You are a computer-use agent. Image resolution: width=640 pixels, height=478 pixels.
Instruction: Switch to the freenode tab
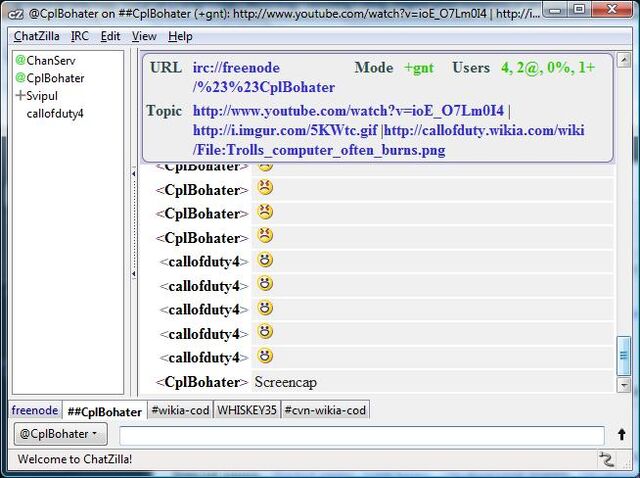tap(35, 410)
